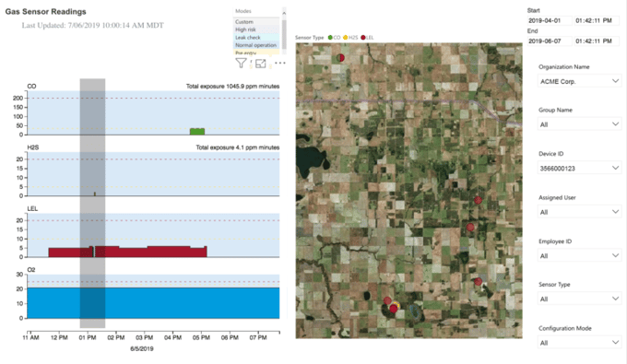Screen dimensions: 627x364
Task: Open focus mode expand icon
Action: (260, 64)
